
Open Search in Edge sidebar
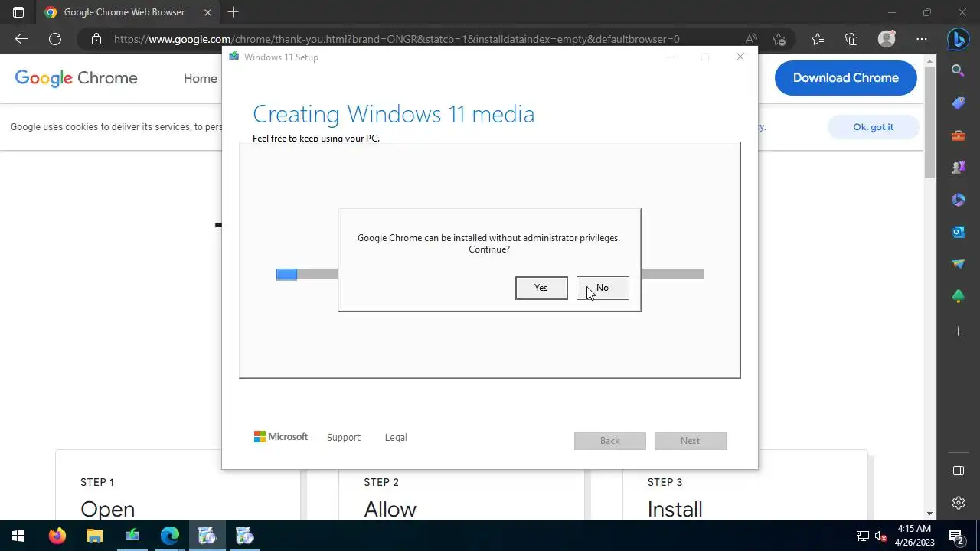[958, 70]
